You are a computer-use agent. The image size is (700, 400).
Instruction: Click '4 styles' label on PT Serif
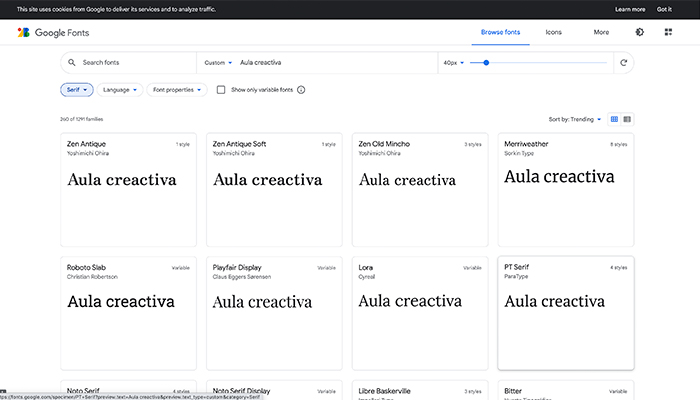619,267
